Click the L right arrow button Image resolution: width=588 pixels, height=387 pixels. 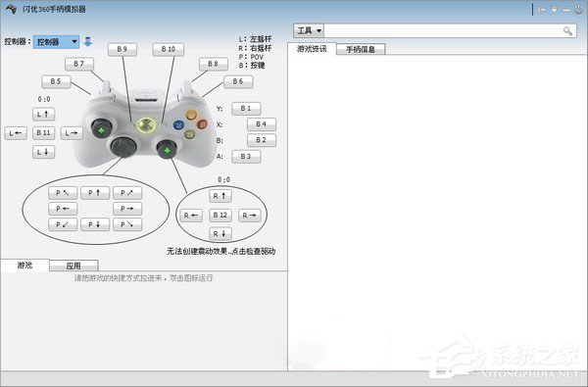72,132
